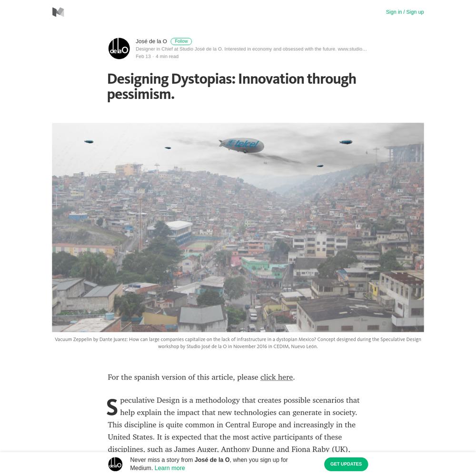Screen dimensions: 476x476
Task: Open José de la O author avatar
Action: point(119,49)
